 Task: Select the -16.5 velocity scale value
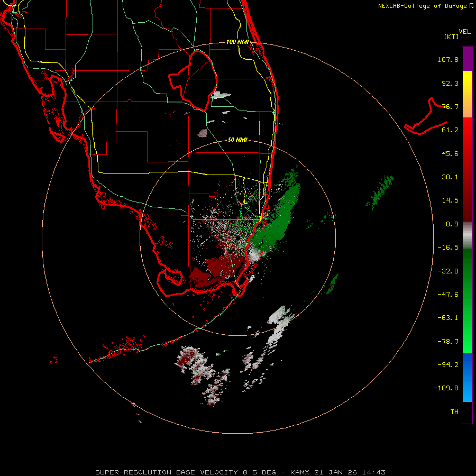pyautogui.click(x=448, y=248)
